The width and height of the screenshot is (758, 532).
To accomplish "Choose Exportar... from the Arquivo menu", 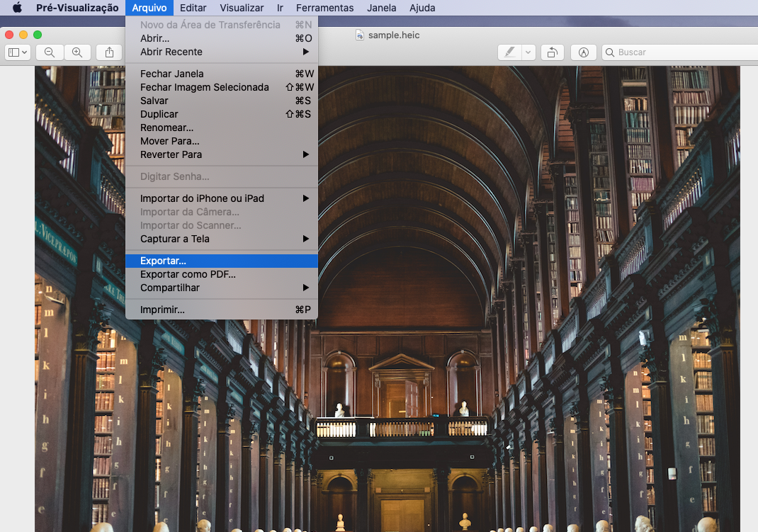I will [x=163, y=261].
